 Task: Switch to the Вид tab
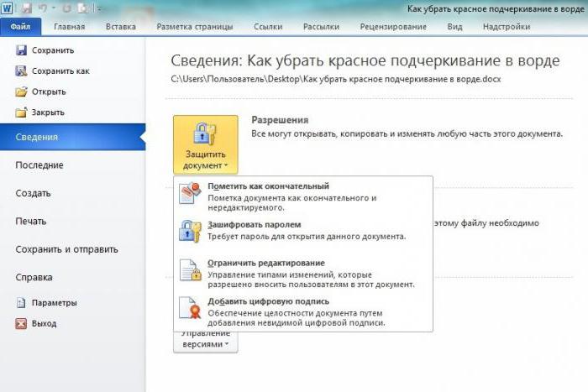pyautogui.click(x=455, y=27)
